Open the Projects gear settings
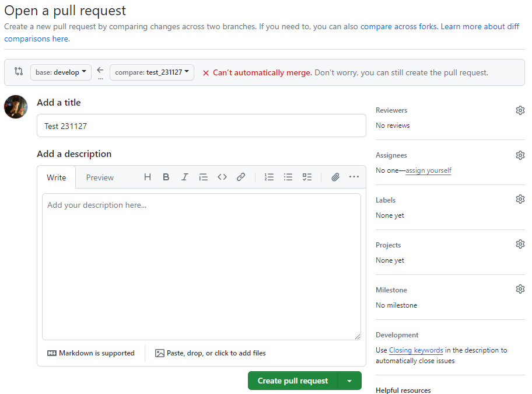Viewport: 532px width, 394px height. pos(520,244)
